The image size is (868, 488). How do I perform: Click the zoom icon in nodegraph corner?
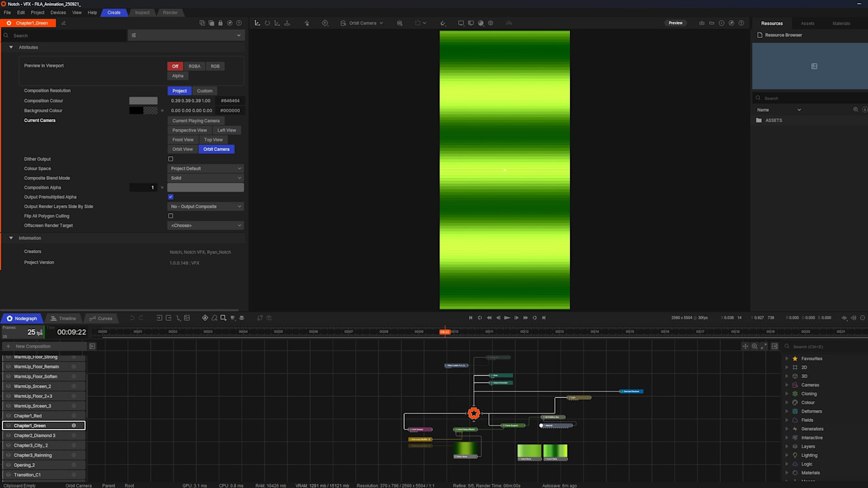[755, 347]
